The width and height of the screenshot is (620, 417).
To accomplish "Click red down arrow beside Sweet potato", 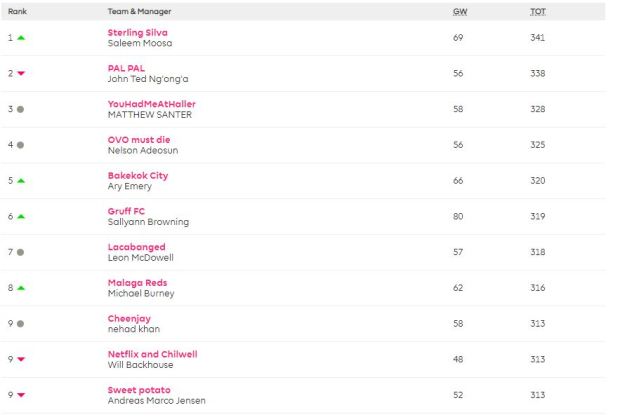I will [21, 395].
